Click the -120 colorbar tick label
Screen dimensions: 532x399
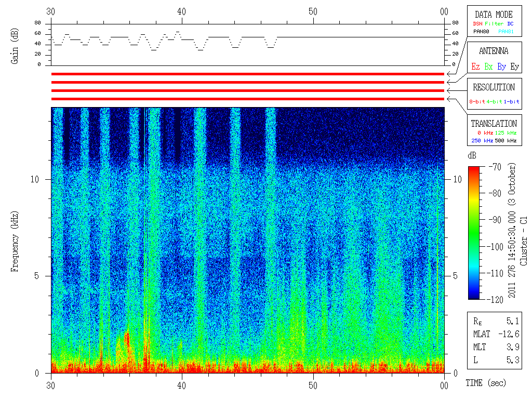[495, 300]
